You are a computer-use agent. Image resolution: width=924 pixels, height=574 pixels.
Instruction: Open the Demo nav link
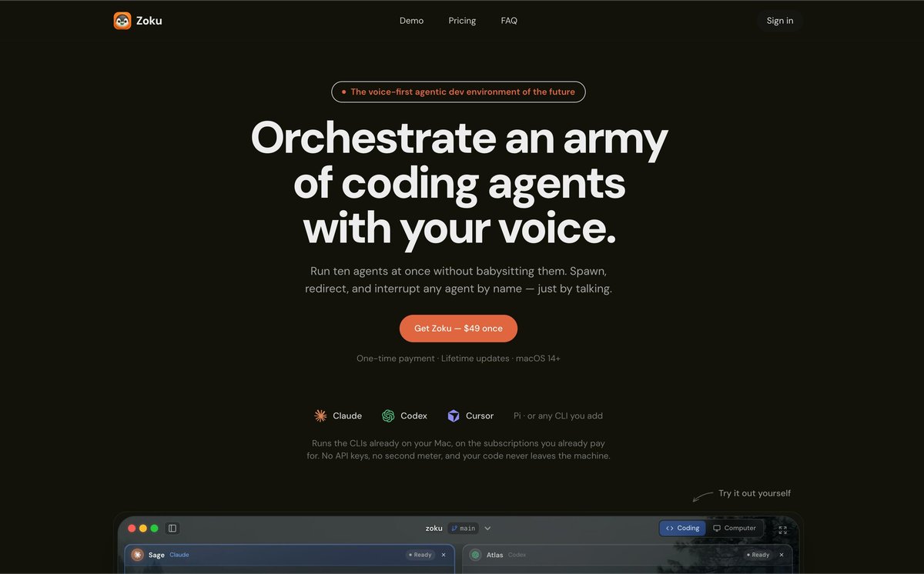(411, 21)
